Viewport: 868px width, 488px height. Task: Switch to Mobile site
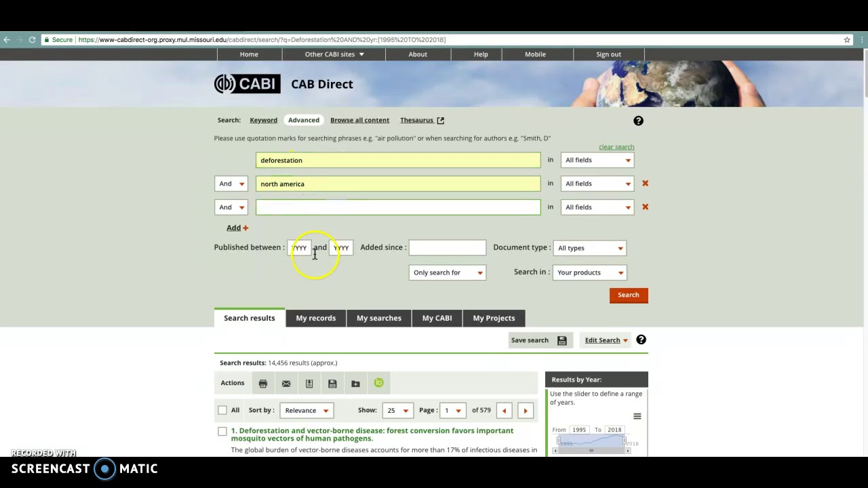535,54
